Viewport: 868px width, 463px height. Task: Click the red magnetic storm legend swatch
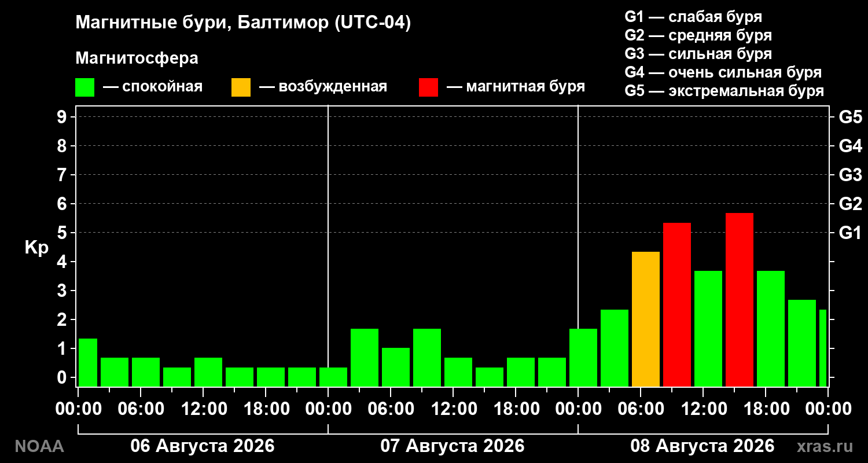click(428, 87)
